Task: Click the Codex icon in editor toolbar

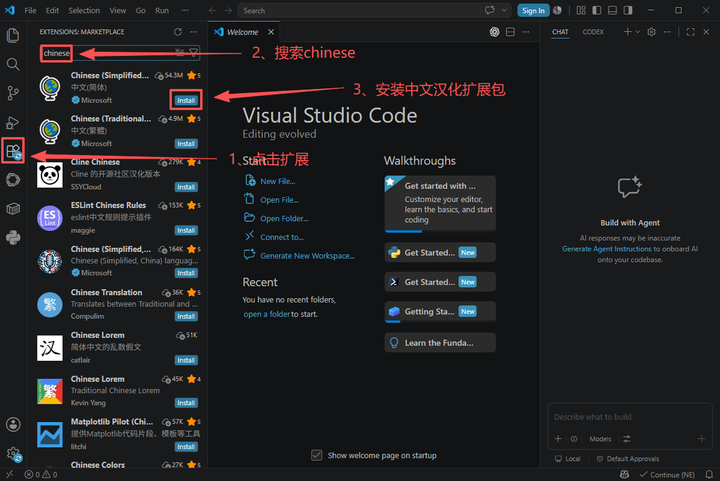Action: pyautogui.click(x=494, y=32)
